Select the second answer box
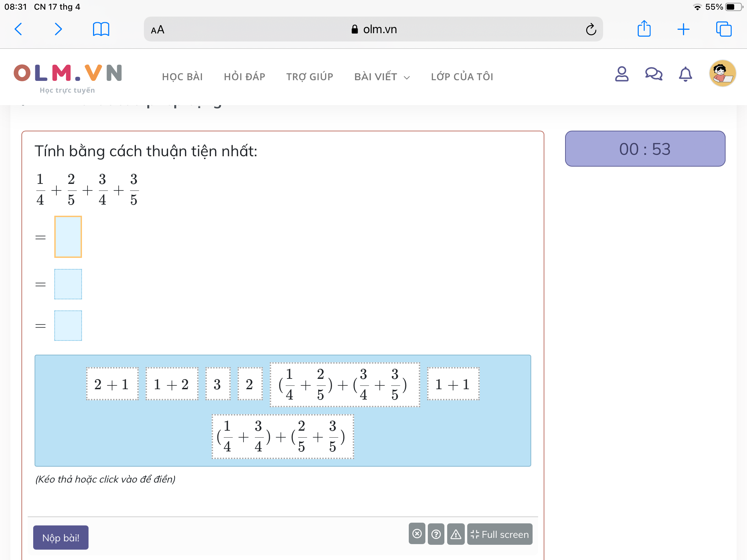 click(x=68, y=284)
